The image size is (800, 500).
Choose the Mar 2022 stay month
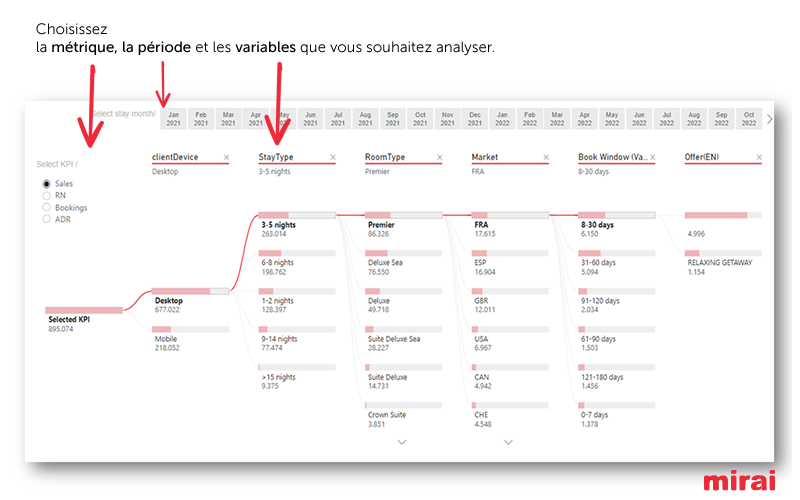coord(557,119)
